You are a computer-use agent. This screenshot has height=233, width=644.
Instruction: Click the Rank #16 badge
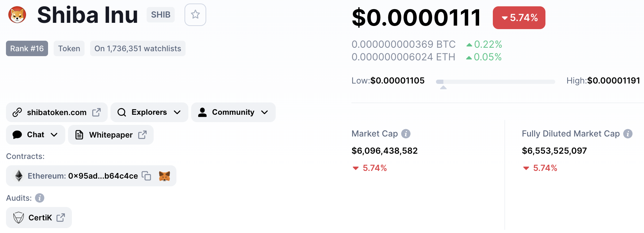pos(27,48)
